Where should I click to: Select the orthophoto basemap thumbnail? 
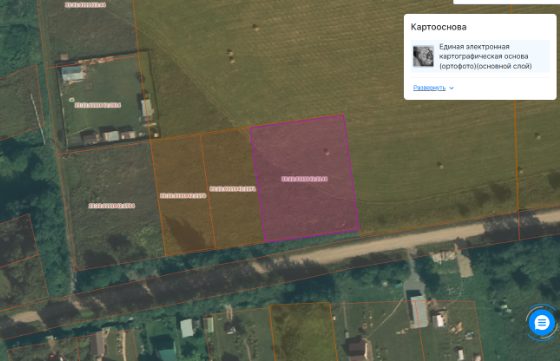tap(423, 56)
